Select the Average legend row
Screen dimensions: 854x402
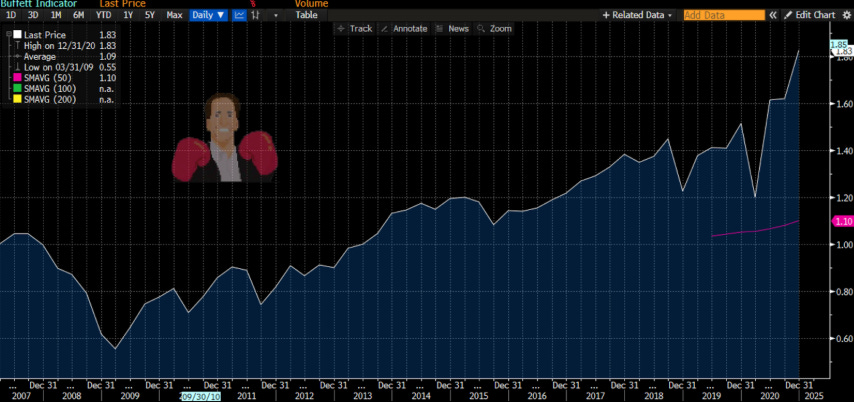[x=65, y=57]
